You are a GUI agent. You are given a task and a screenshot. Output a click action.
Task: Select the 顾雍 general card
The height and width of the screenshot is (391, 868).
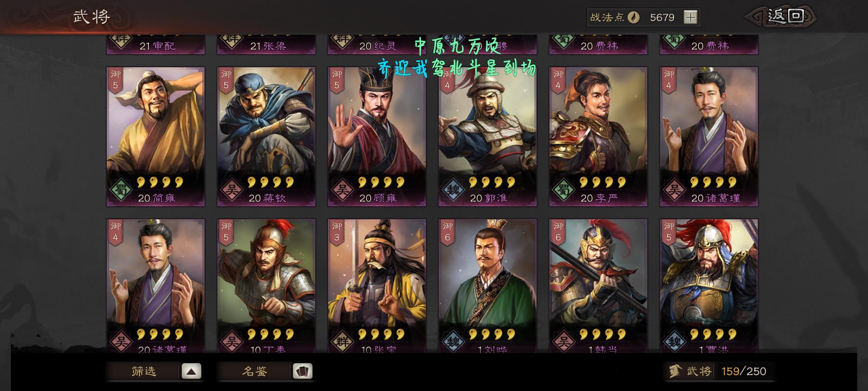(377, 136)
